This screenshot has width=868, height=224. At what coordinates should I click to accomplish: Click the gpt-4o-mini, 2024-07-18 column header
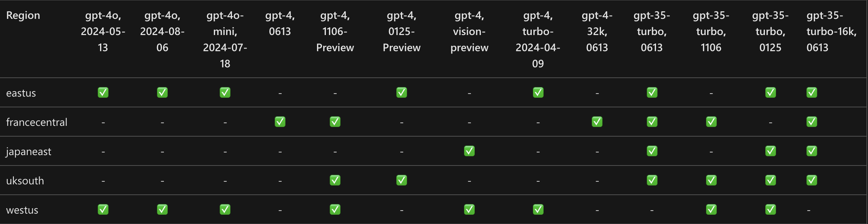click(225, 39)
